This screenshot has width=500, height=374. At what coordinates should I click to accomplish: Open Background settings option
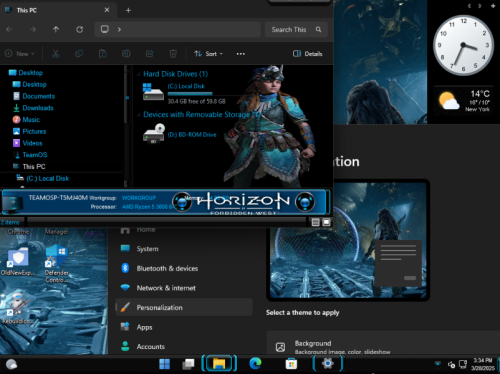[x=383, y=343]
